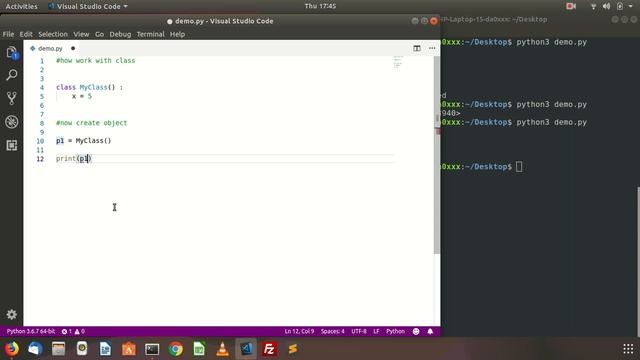This screenshot has height=360, width=640.
Task: Show Applications grid button
Action: (x=628, y=349)
